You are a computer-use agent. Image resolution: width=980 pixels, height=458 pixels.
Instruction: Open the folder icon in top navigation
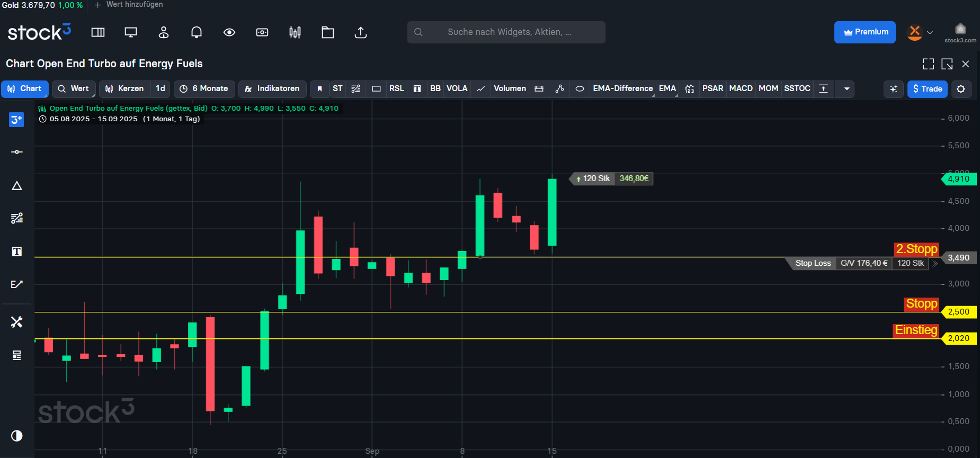coord(328,32)
